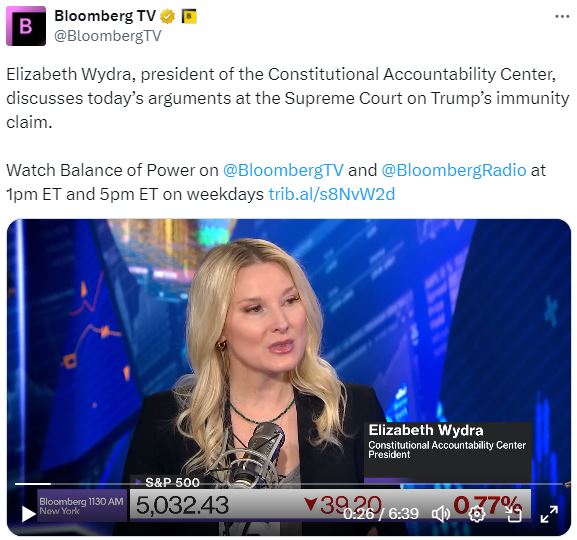Click the video timestamp 0:26 / 6:39

(381, 514)
